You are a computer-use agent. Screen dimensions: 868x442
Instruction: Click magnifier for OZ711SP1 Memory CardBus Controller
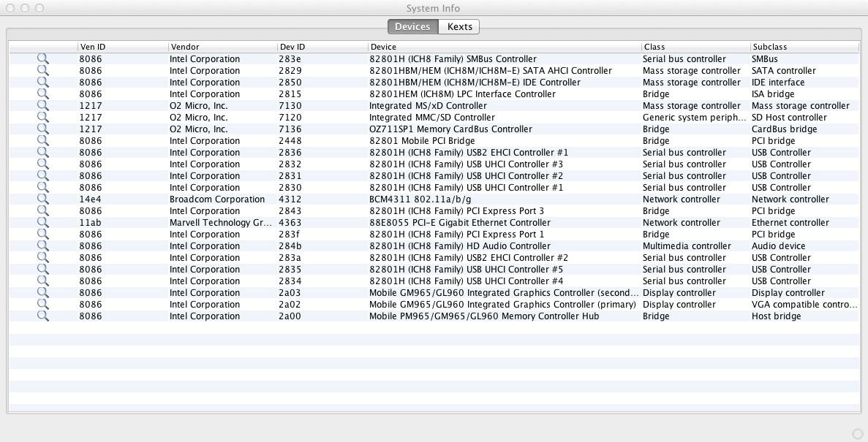[43, 129]
